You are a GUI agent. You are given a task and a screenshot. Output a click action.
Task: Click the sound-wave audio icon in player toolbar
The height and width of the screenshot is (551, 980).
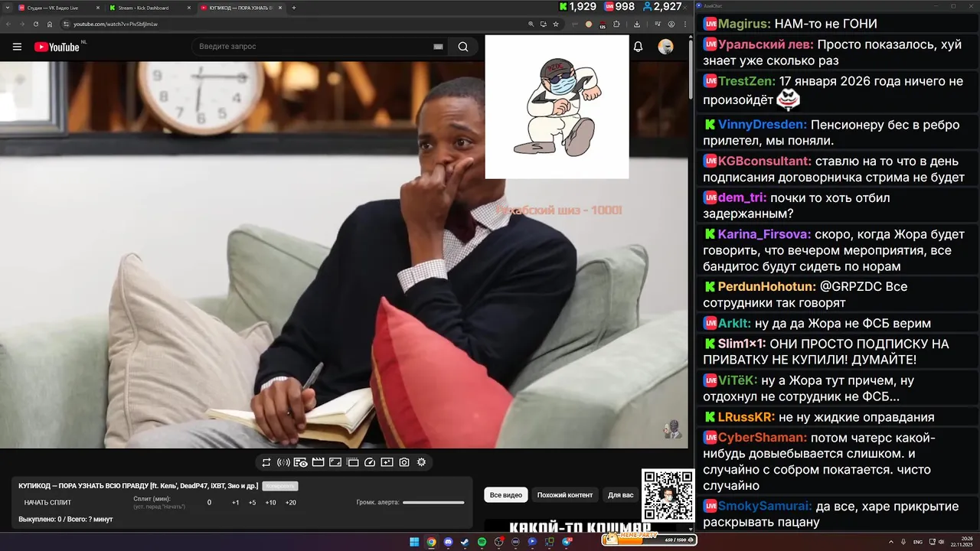[283, 462]
